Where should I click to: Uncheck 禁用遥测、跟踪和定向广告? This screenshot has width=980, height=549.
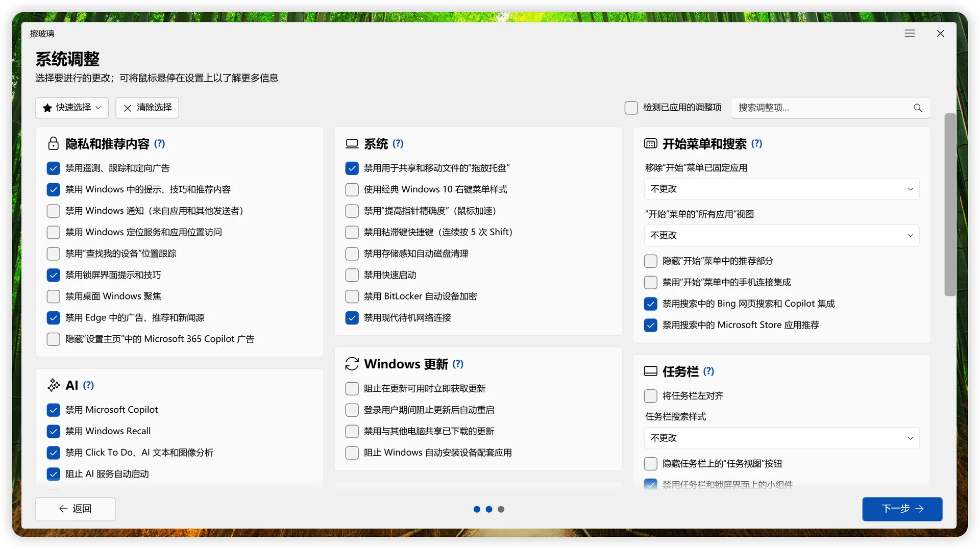point(53,168)
